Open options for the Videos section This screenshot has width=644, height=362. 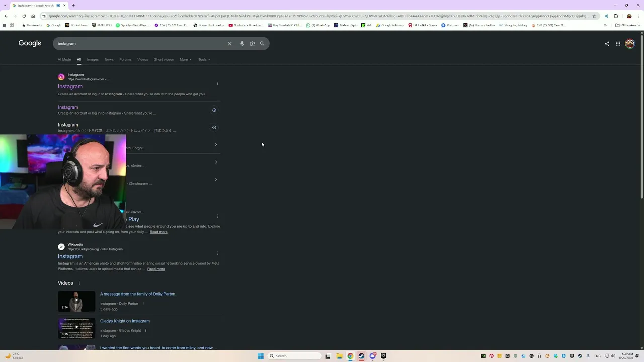tap(79, 283)
